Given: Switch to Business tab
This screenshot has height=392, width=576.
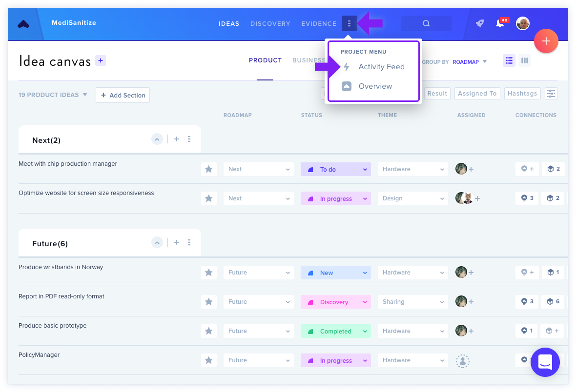Looking at the screenshot, I should (309, 60).
